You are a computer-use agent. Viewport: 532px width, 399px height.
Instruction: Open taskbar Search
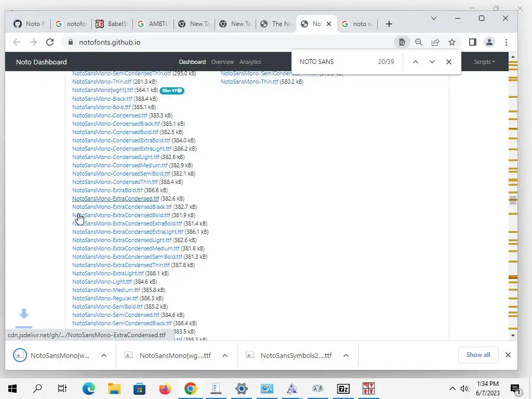point(37,389)
